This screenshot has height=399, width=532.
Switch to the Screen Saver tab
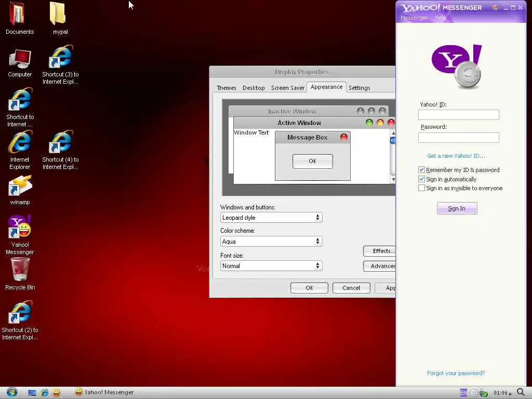click(288, 88)
